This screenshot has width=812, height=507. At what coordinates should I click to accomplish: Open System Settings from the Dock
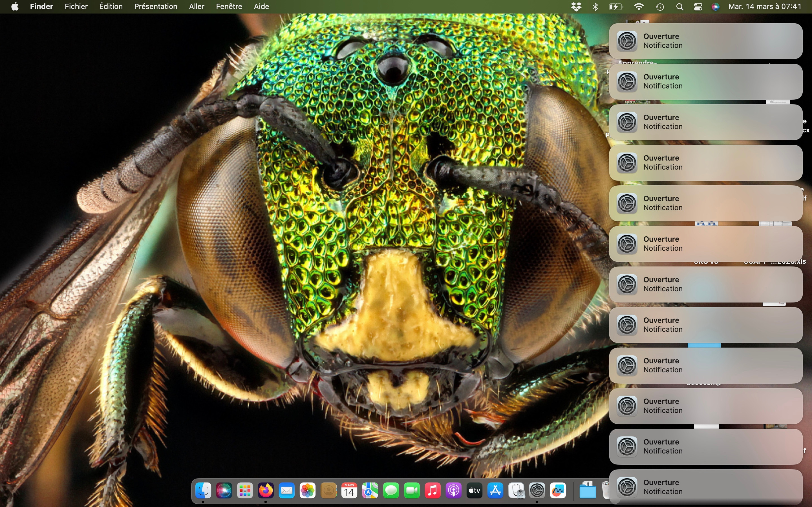click(537, 491)
